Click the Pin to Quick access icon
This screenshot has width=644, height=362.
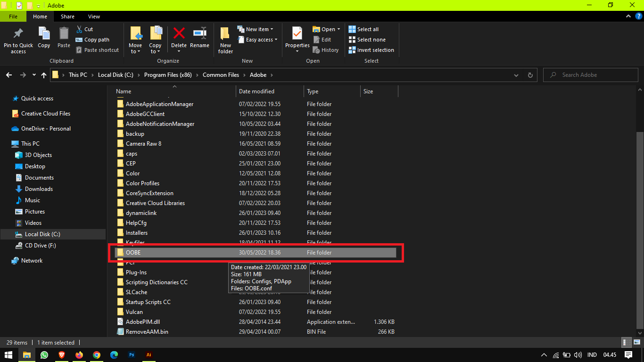(18, 33)
